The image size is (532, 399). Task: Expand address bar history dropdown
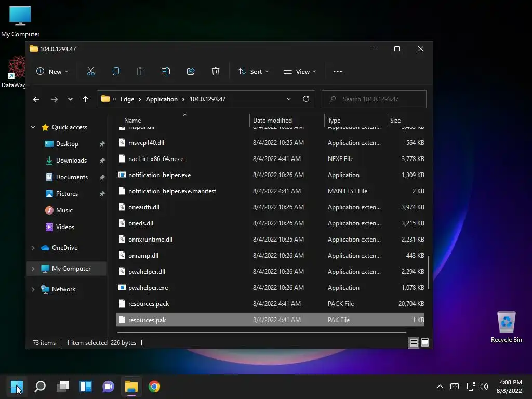[289, 99]
